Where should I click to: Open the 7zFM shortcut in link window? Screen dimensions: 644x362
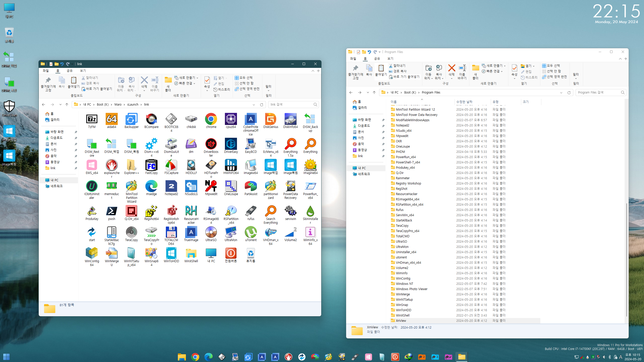92,119
